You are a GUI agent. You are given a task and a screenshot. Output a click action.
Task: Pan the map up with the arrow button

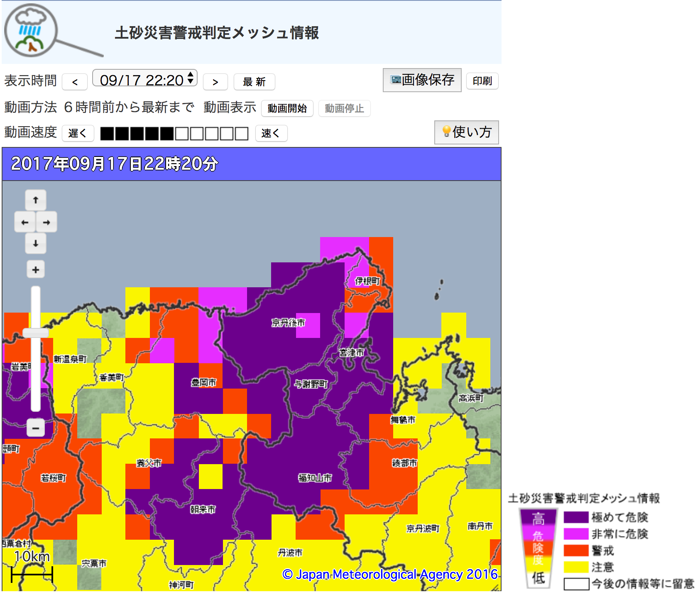[36, 200]
